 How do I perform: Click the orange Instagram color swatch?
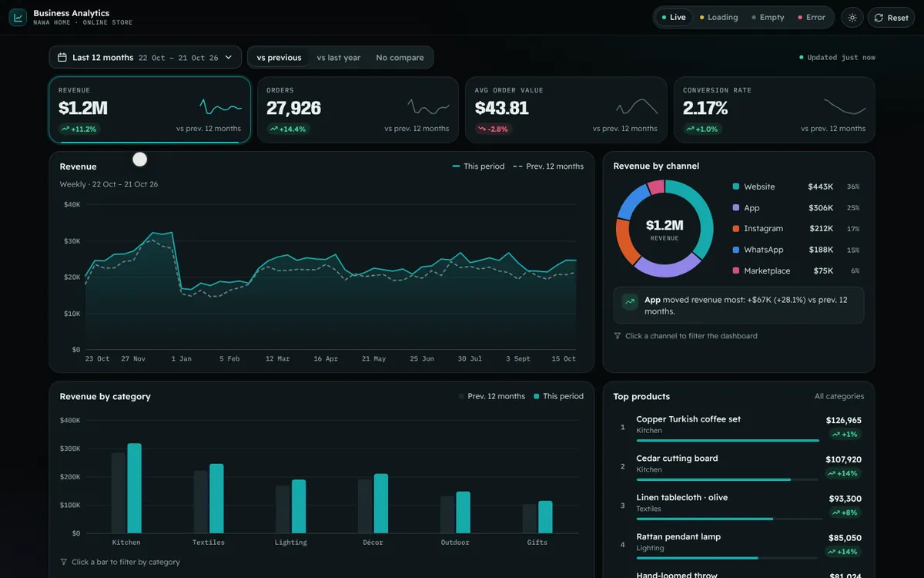tap(736, 229)
